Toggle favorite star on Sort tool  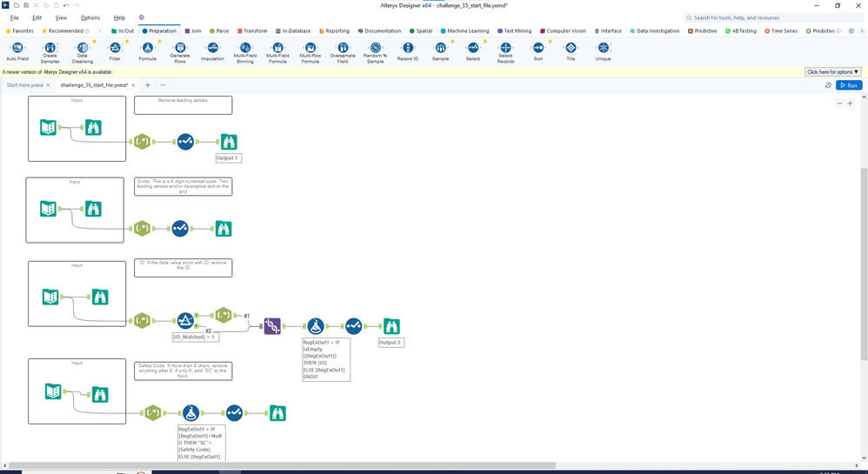[551, 41]
